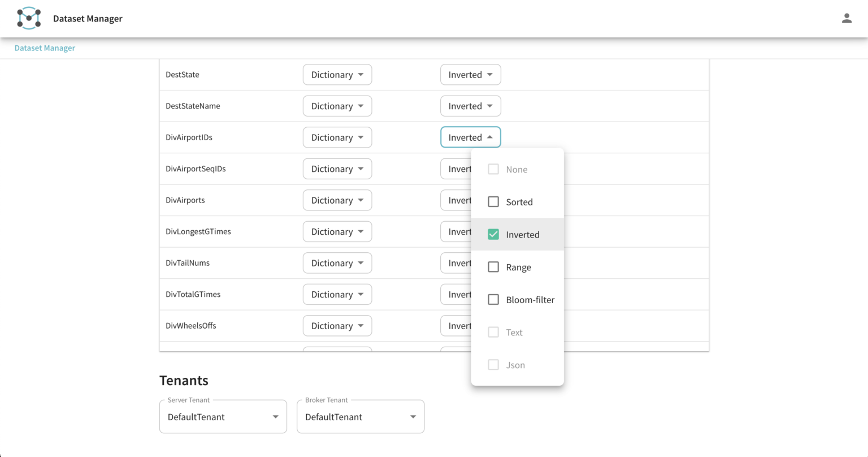
Task: Enable the Bloom-filter index checkbox
Action: [493, 299]
